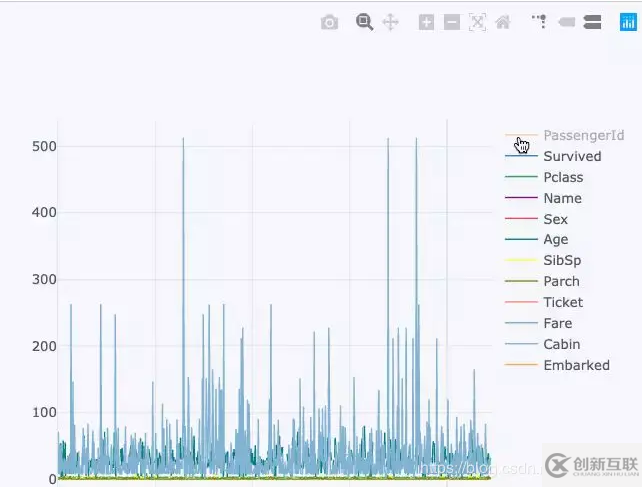Select the Pan tool

tap(390, 22)
